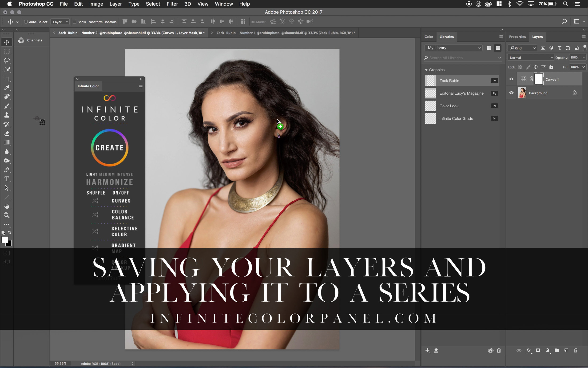Image resolution: width=588 pixels, height=368 pixels.
Task: Enable Show Transform Controls checkbox
Action: click(x=75, y=22)
